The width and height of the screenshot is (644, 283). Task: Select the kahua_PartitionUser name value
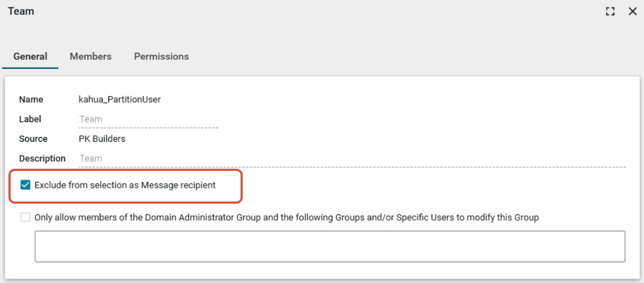click(119, 99)
